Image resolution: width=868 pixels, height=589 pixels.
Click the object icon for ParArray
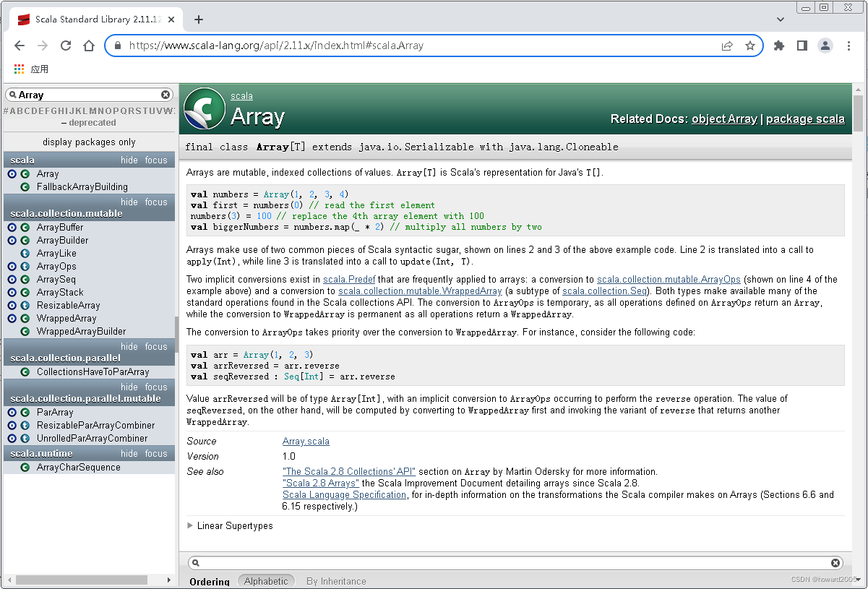[x=12, y=413]
